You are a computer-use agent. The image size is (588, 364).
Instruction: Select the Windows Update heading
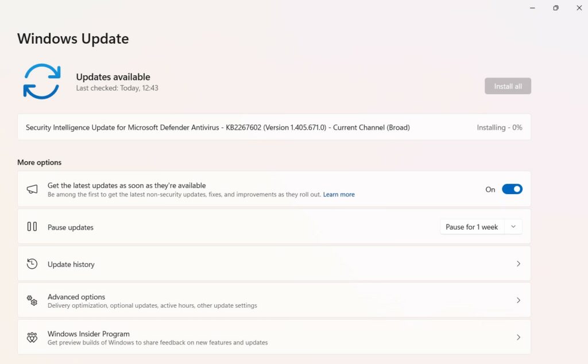pyautogui.click(x=73, y=38)
